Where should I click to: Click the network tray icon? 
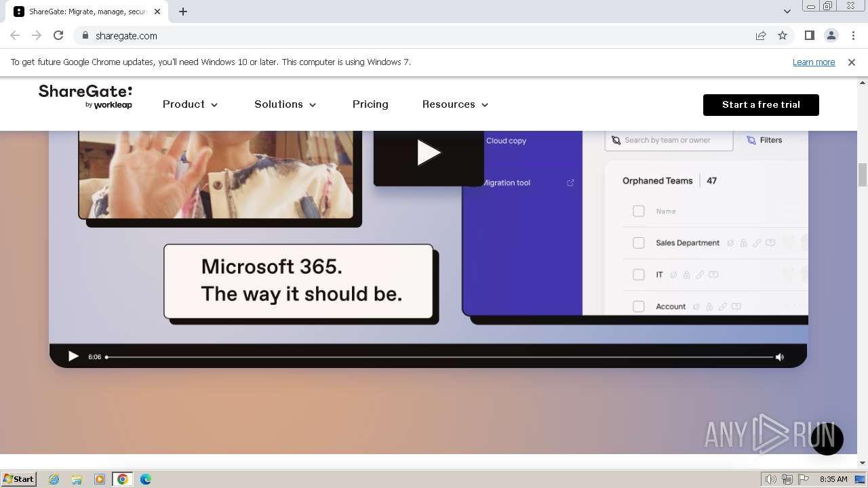[787, 479]
